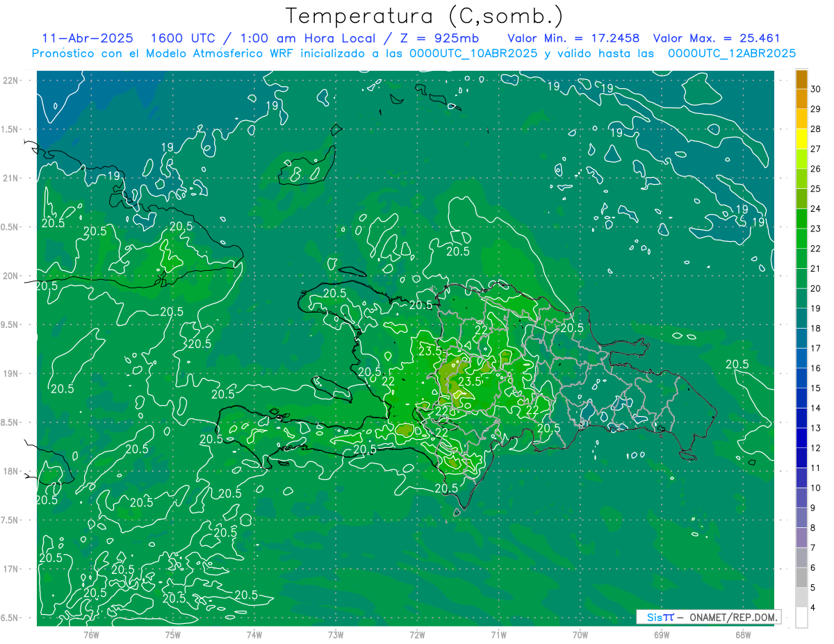
Task: Pick the blue legend swatch between 16 and 17
Action: 802,358
